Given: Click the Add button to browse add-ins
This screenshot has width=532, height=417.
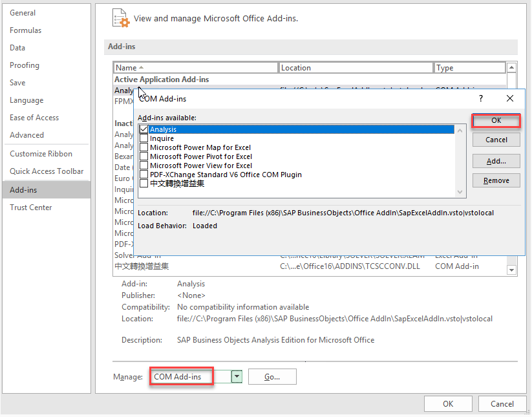Looking at the screenshot, I should [x=496, y=161].
